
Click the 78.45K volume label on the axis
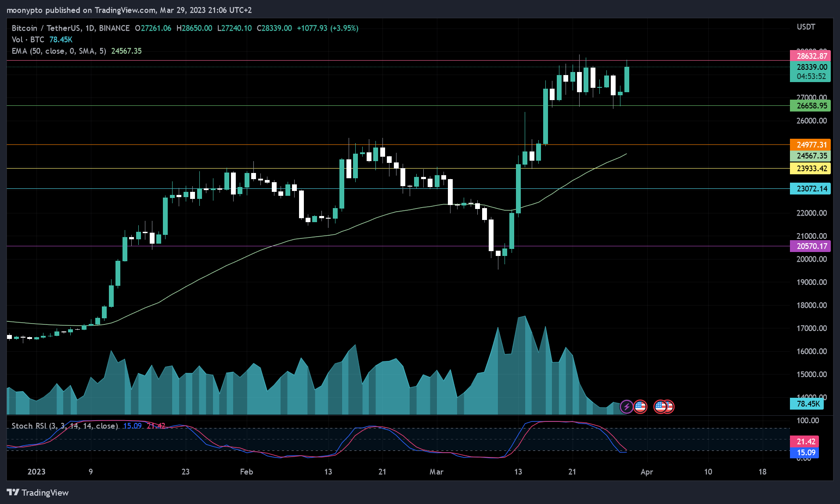807,403
